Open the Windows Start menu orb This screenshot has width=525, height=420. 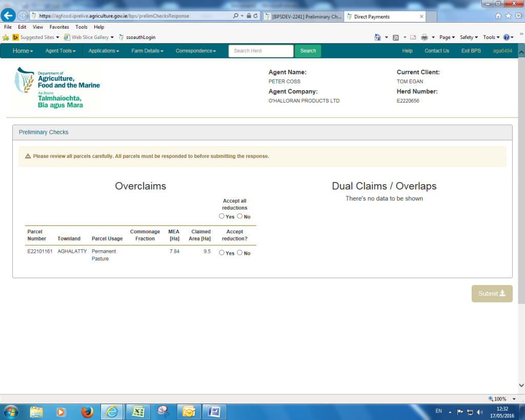coord(11,411)
